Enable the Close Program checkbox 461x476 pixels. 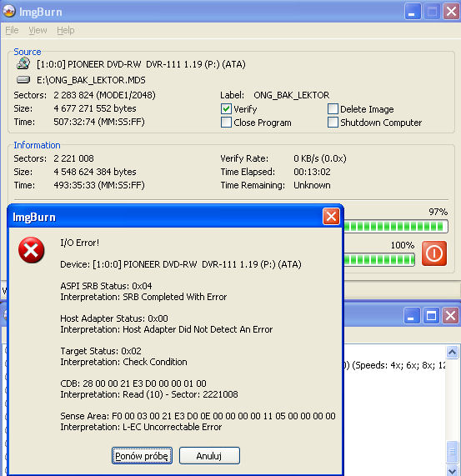coord(226,122)
